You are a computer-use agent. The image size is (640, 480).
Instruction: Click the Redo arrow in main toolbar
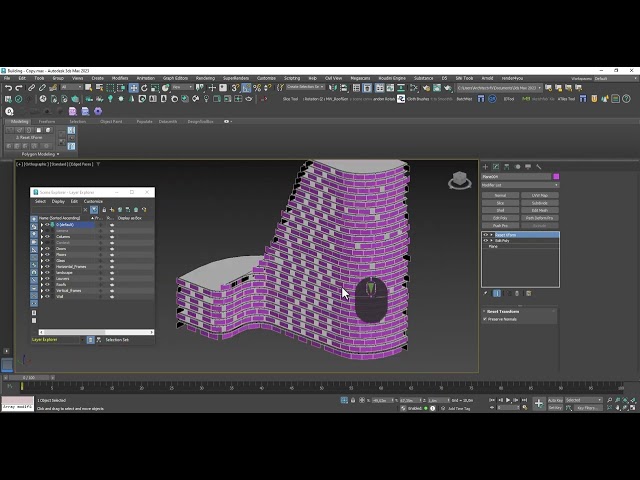[x=19, y=88]
